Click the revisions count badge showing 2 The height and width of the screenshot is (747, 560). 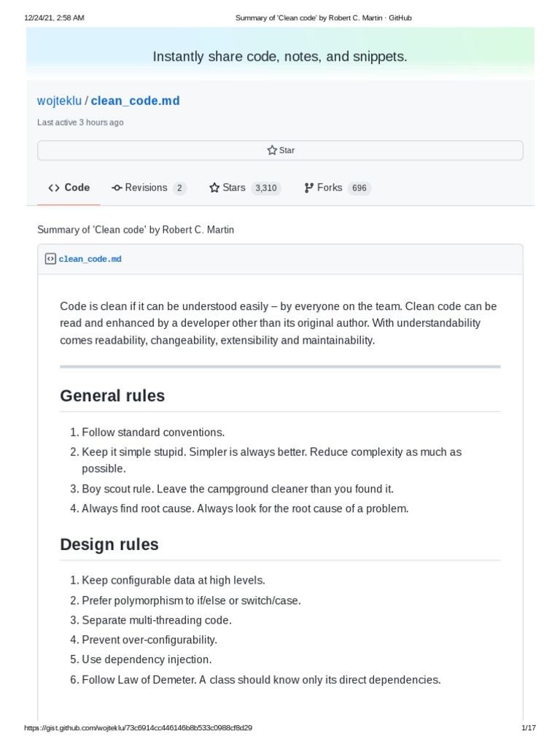click(179, 188)
